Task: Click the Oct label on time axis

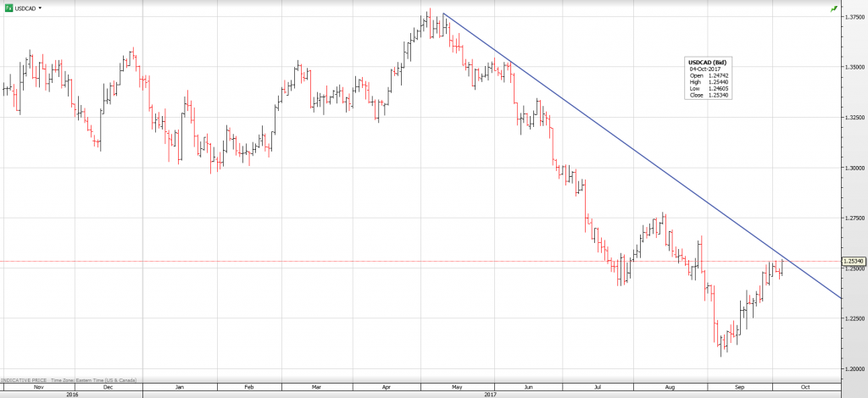Action: [x=805, y=387]
